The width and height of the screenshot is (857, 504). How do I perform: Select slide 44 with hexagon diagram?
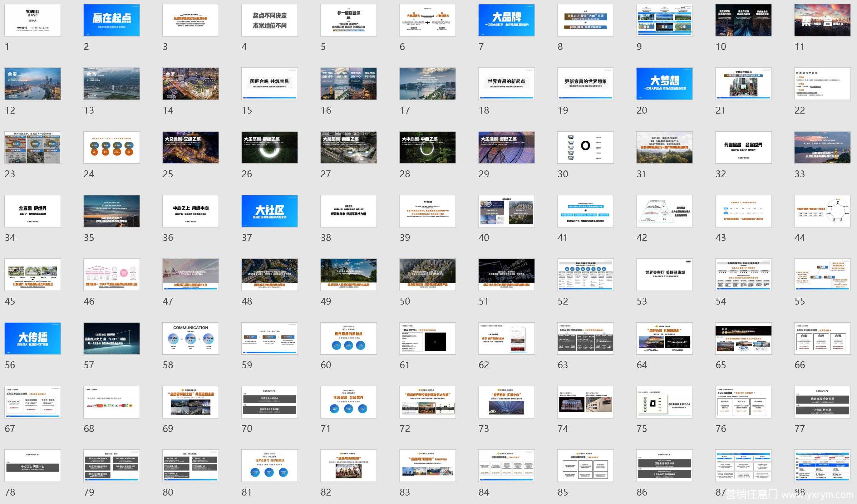click(822, 211)
